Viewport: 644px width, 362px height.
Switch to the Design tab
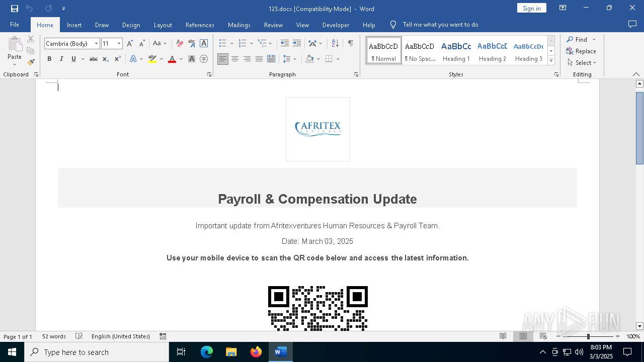[131, 25]
